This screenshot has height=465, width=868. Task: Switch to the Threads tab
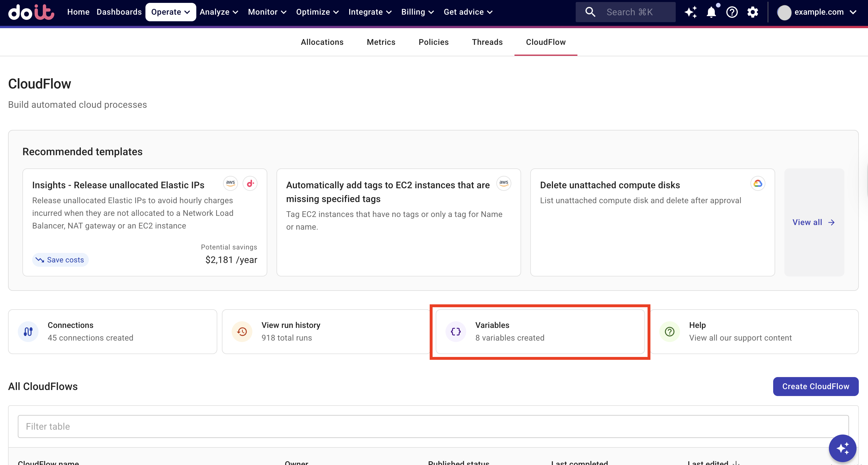tap(487, 42)
